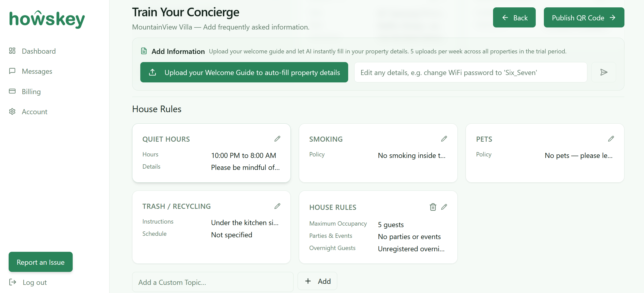The width and height of the screenshot is (644, 293).
Task: Edit the Pets policy card
Action: pos(611,139)
